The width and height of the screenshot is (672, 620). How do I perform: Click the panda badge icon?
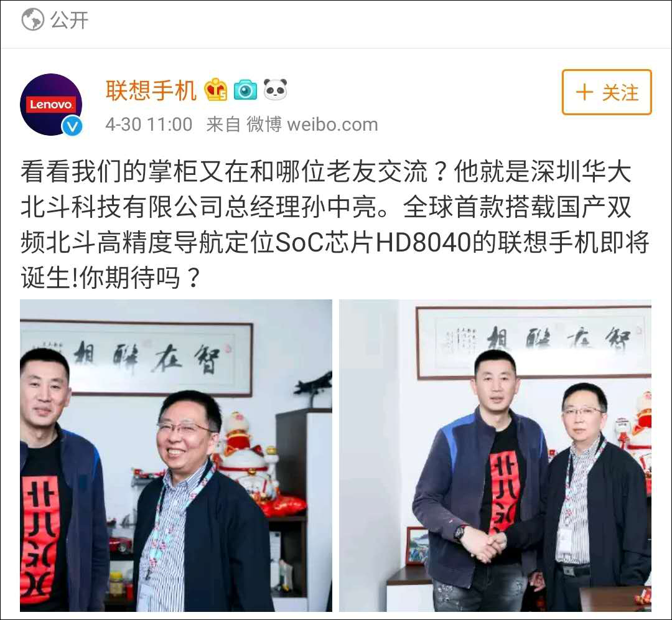275,90
